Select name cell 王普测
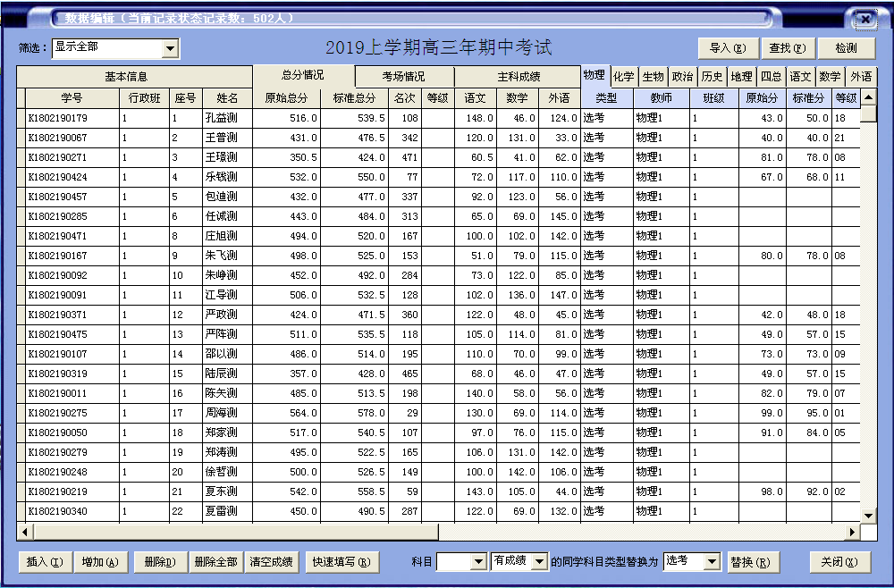 (x=227, y=138)
